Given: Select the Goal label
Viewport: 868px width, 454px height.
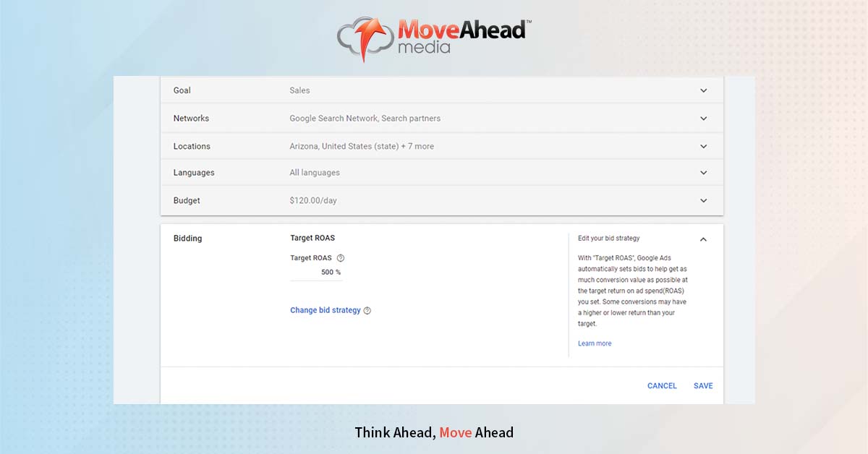Looking at the screenshot, I should coord(182,90).
